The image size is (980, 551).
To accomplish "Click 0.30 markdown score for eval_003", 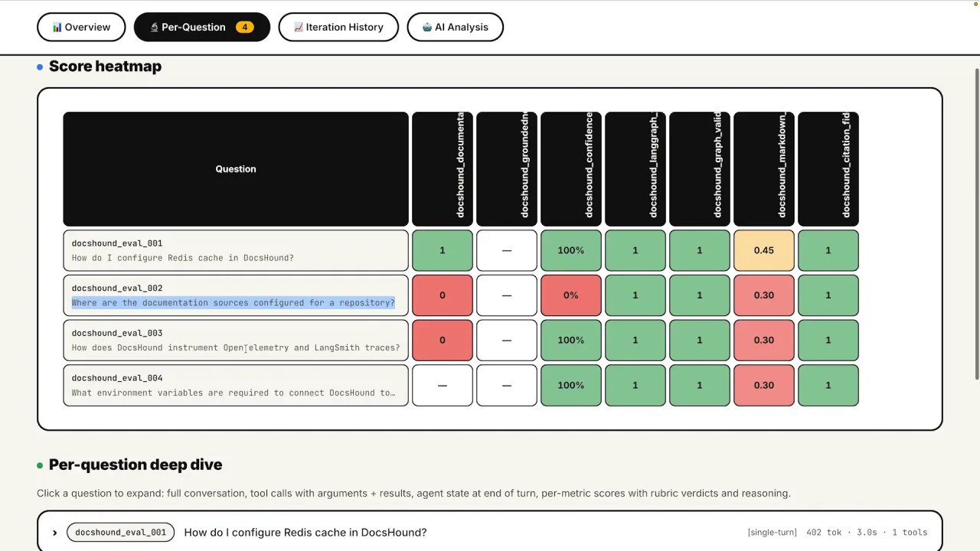I will click(764, 341).
